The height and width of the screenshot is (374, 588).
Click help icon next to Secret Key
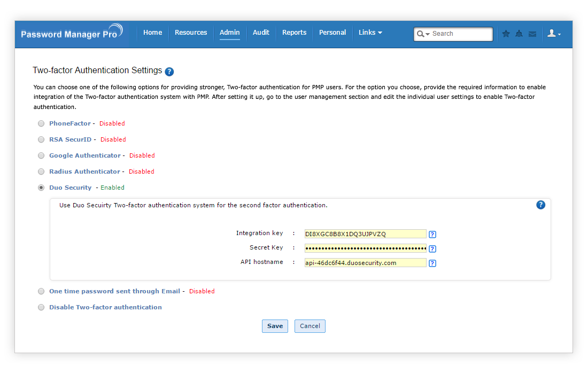(432, 248)
